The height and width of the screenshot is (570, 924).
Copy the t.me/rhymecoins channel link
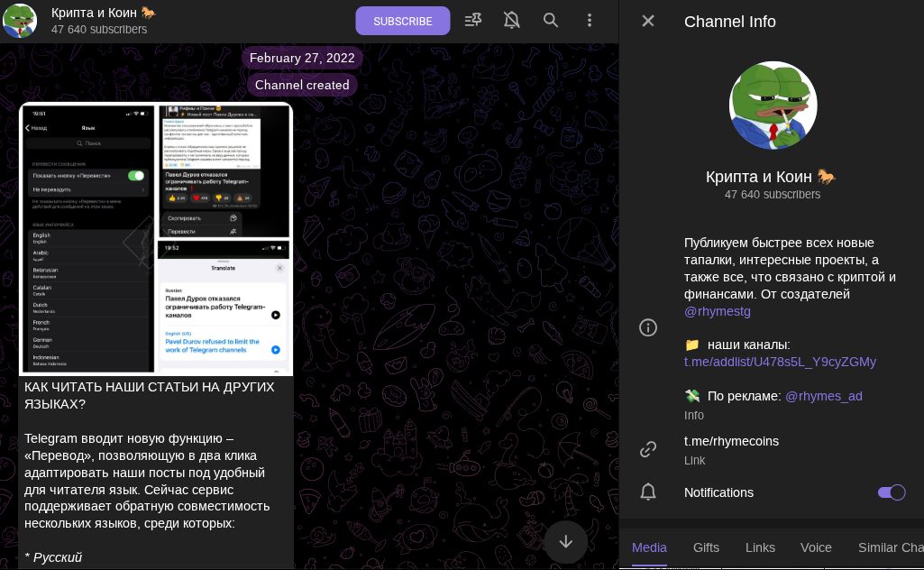pos(731,442)
